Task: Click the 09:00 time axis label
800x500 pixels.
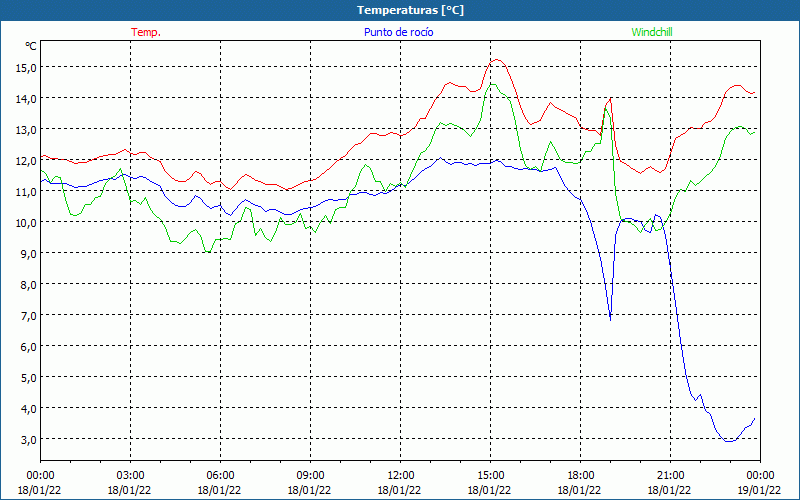Action: 310,476
